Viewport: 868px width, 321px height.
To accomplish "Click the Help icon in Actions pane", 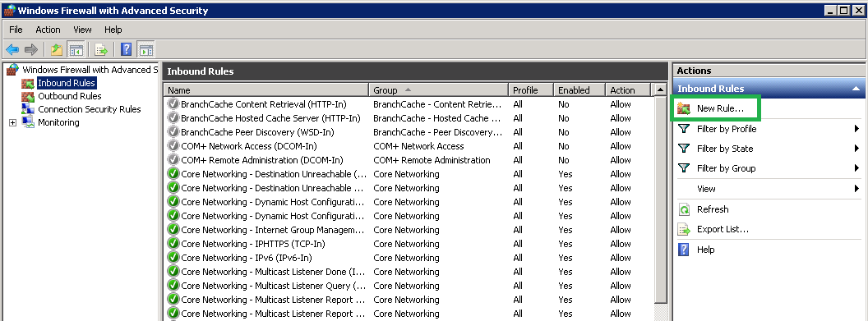I will pos(684,250).
